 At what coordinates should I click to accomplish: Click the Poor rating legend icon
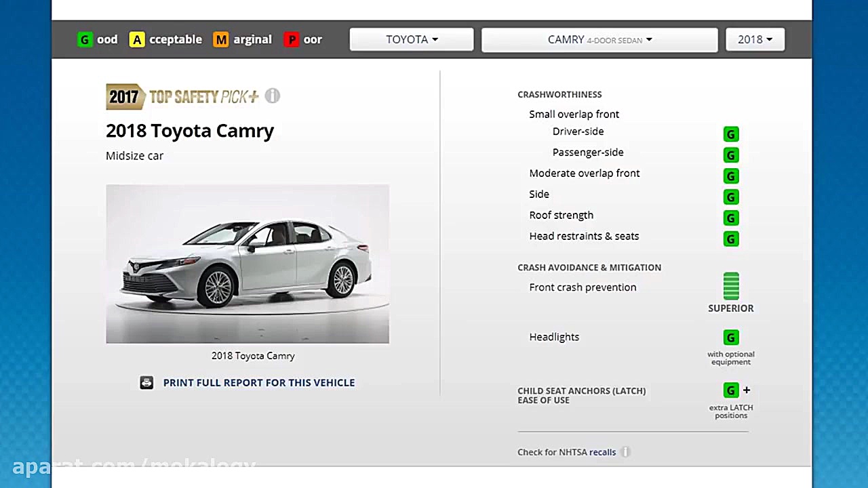[x=292, y=40]
